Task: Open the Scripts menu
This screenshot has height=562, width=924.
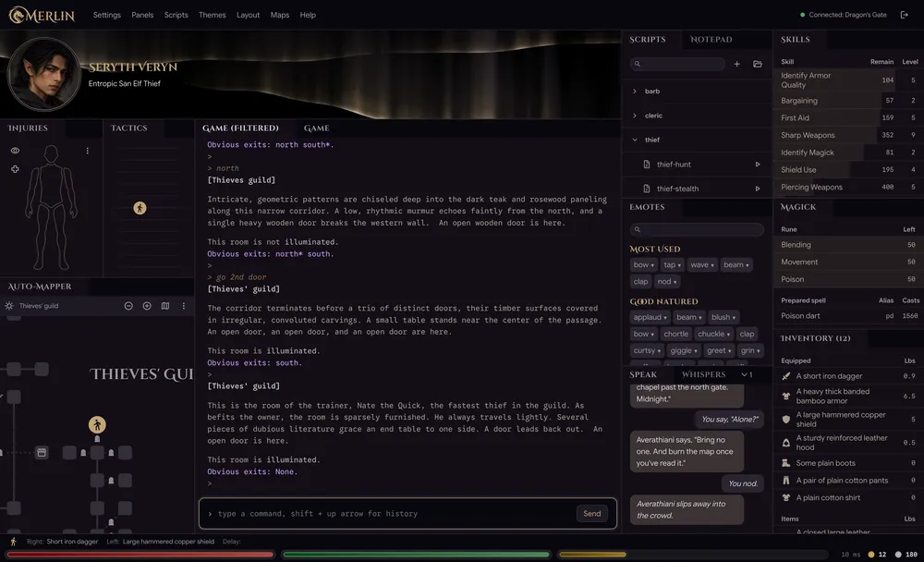Action: [x=176, y=15]
